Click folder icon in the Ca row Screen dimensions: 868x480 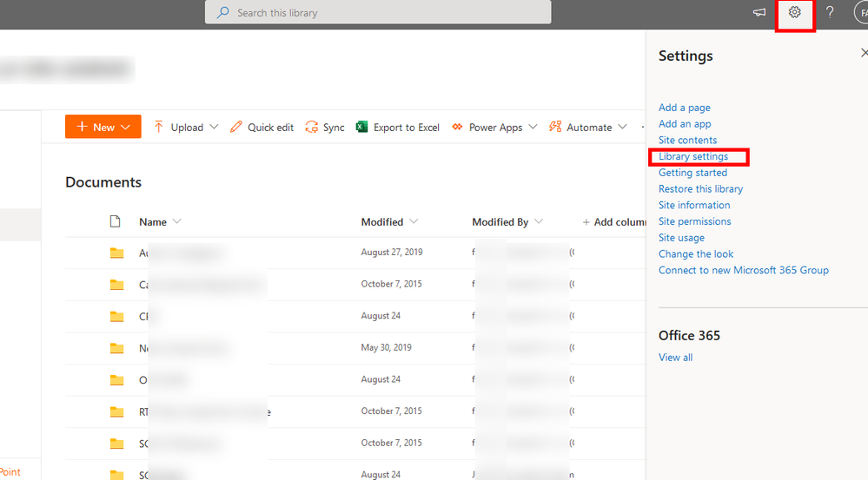(x=116, y=284)
